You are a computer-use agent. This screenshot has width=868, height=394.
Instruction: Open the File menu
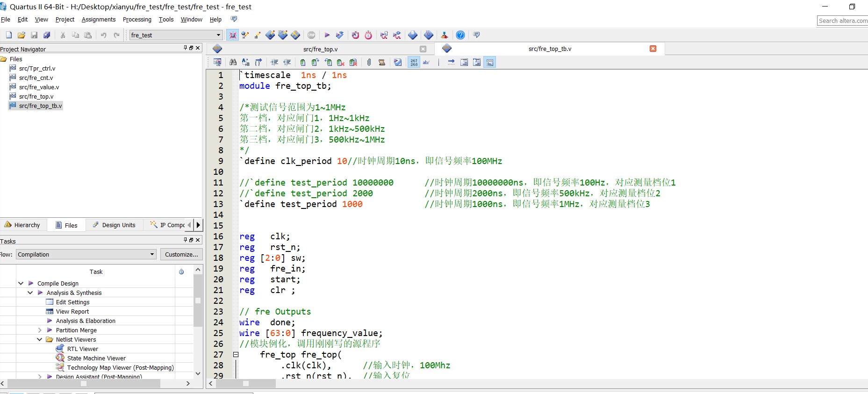tap(6, 19)
